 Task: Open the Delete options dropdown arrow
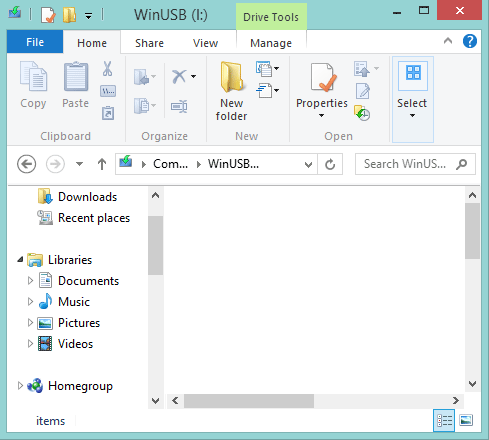(x=194, y=76)
